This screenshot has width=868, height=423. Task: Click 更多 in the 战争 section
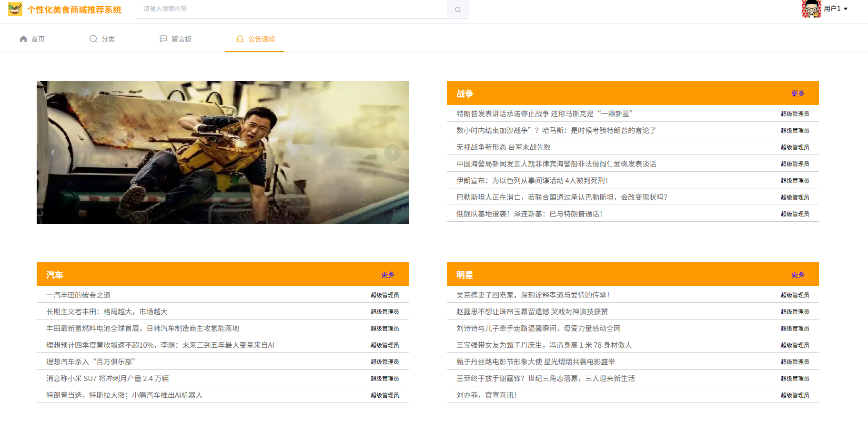pos(798,93)
